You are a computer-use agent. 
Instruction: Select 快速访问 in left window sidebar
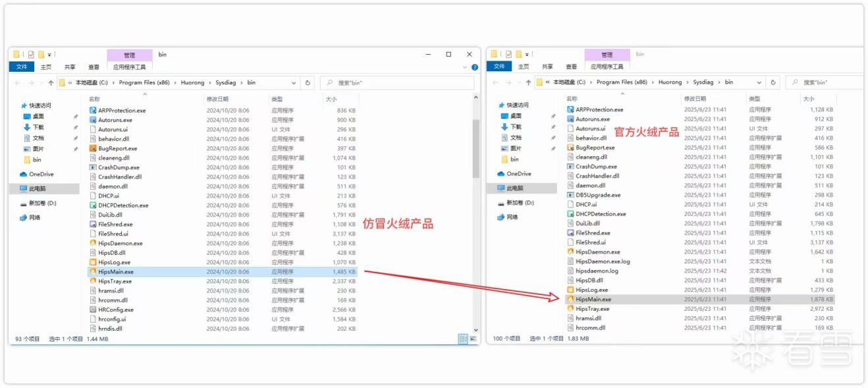[40, 105]
